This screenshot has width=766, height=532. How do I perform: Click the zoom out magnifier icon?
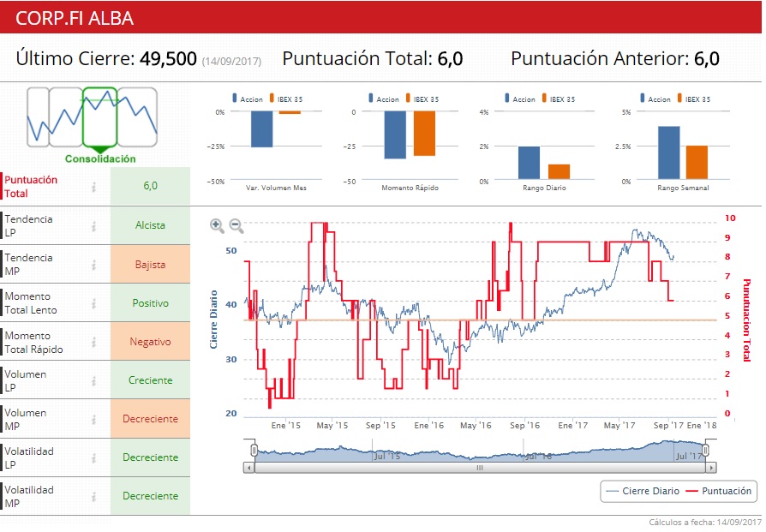point(236,225)
